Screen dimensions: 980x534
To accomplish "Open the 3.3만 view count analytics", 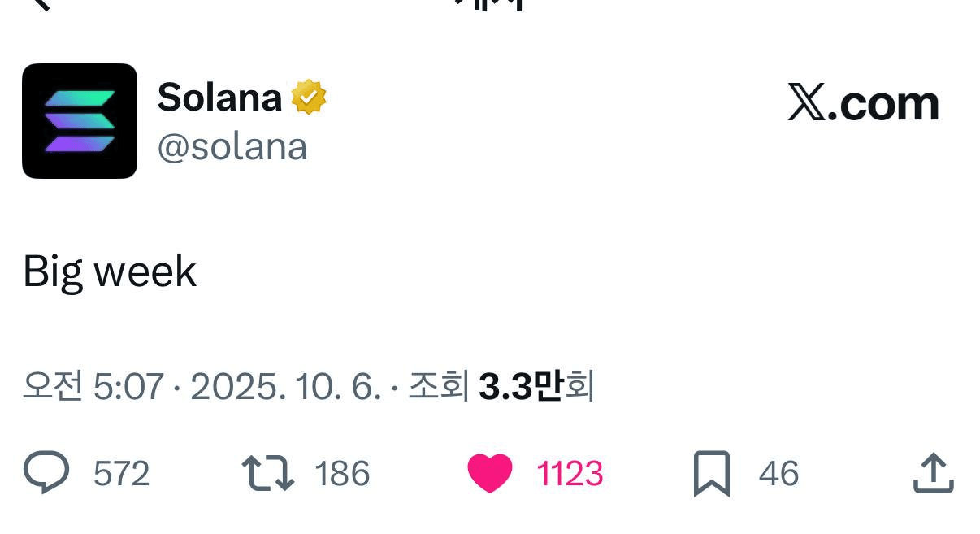I will [520, 387].
